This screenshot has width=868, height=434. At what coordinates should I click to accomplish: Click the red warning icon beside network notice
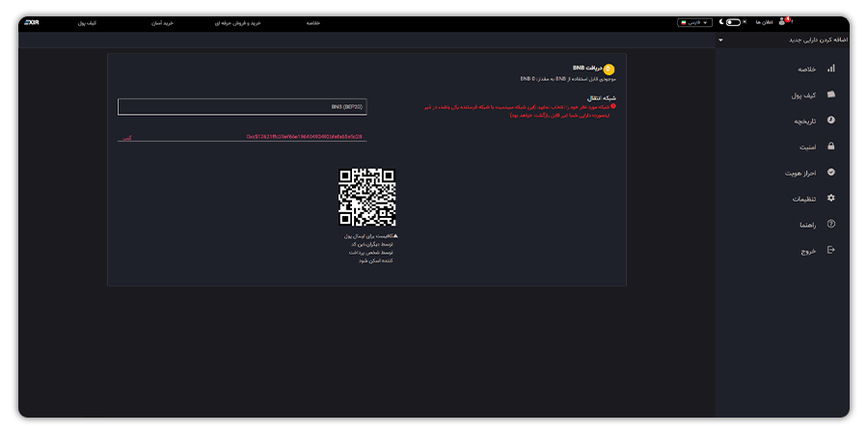(x=613, y=106)
